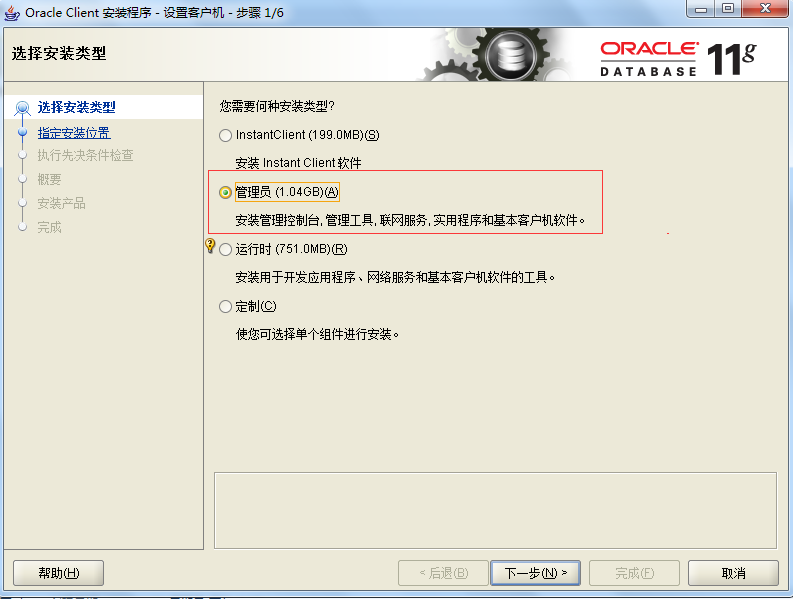The width and height of the screenshot is (793, 599).
Task: Select the InstantClient (199.0MB) radio option
Action: (226, 136)
